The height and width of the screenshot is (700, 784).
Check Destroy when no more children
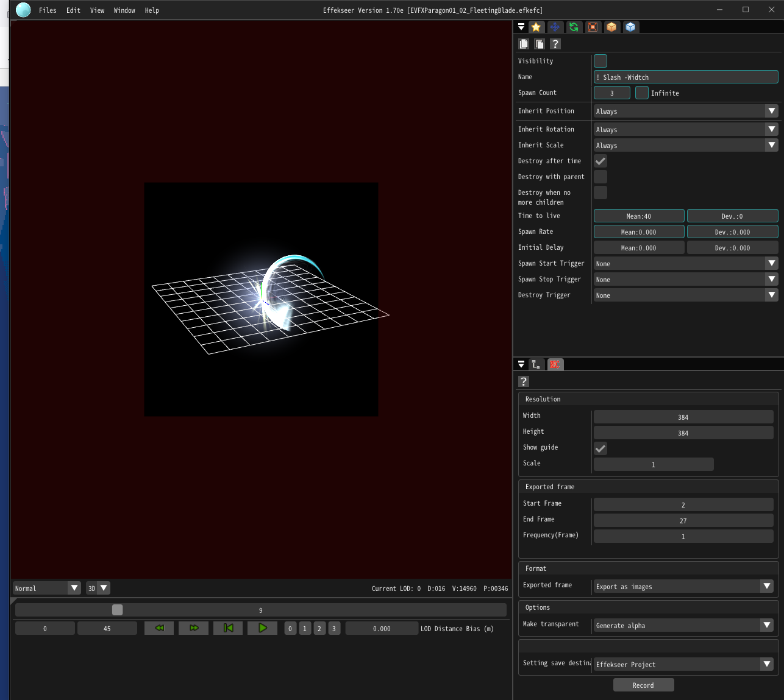point(600,193)
